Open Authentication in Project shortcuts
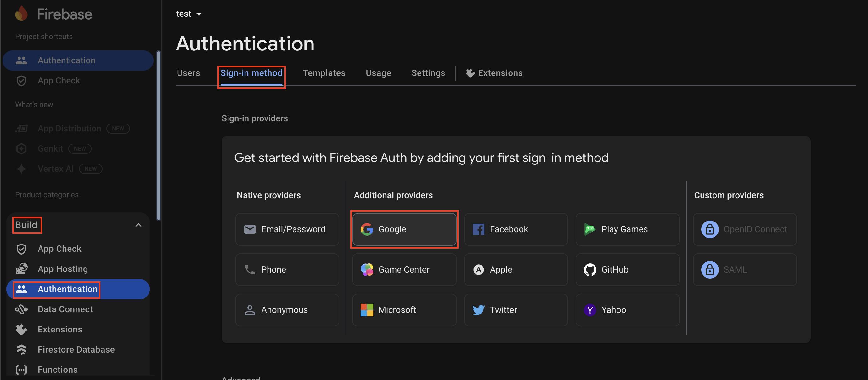This screenshot has width=868, height=380. tap(78, 60)
